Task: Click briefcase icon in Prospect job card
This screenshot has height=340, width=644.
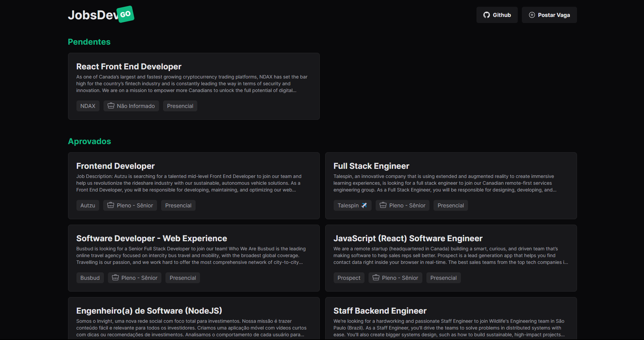Action: 376,278
